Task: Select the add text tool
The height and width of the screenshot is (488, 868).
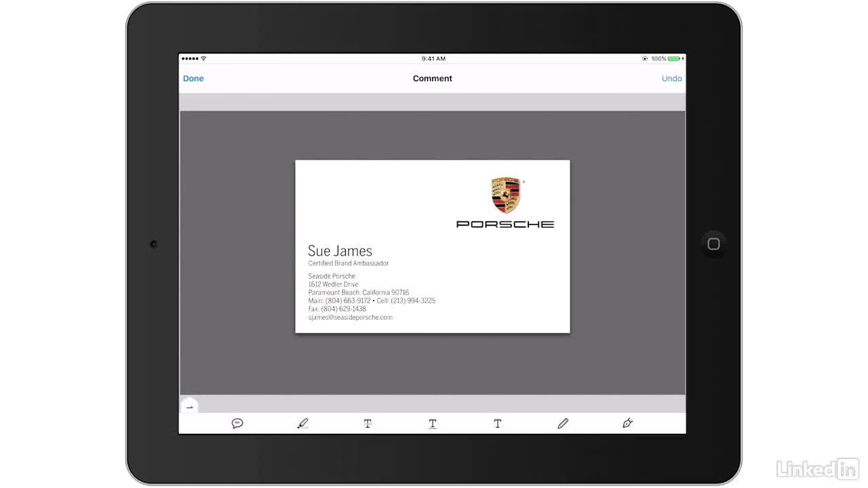Action: click(498, 424)
